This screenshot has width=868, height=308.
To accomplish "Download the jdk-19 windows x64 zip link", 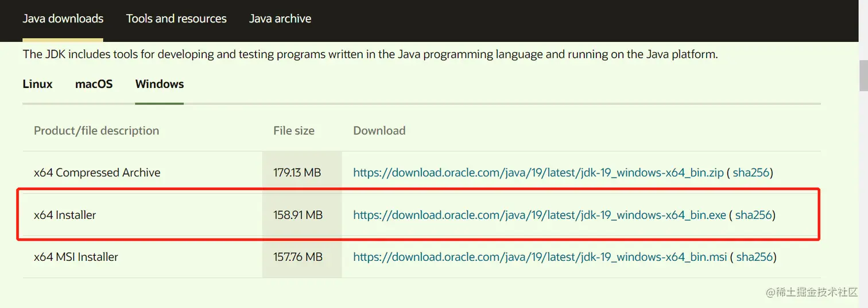I will pyautogui.click(x=538, y=172).
